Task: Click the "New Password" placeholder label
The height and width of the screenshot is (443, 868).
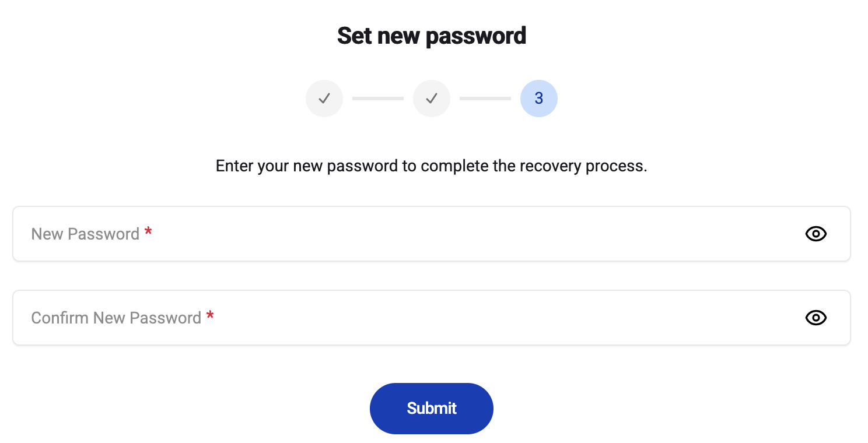Action: [85, 234]
